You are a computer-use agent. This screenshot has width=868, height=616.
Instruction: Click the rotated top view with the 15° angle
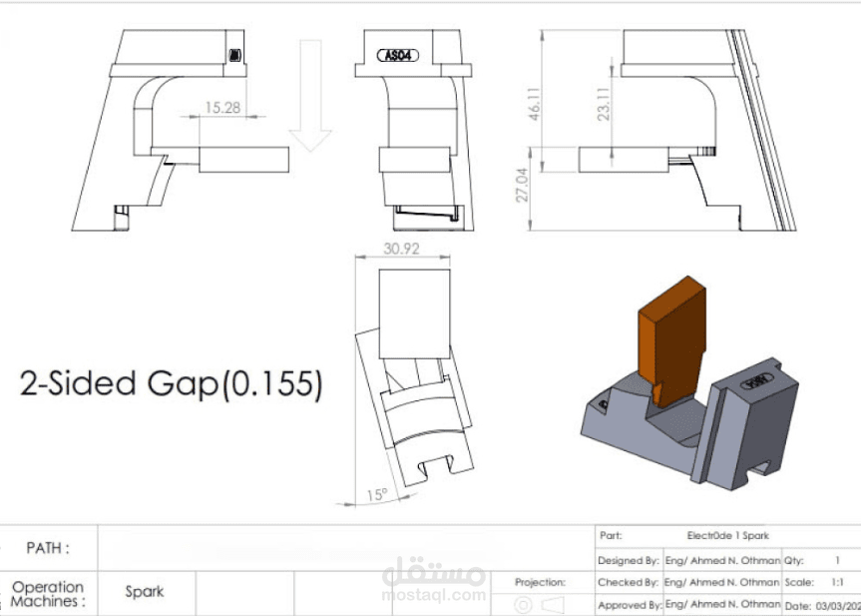(413, 376)
